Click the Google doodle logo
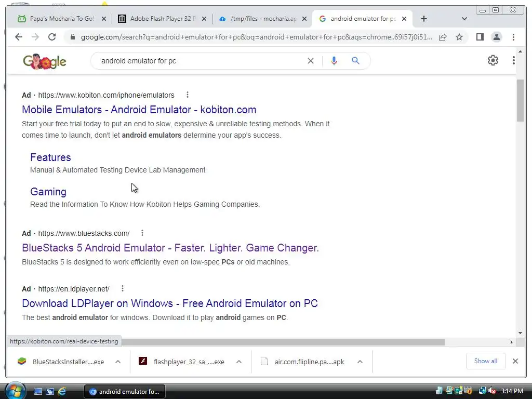Image resolution: width=532 pixels, height=399 pixels. tap(45, 61)
